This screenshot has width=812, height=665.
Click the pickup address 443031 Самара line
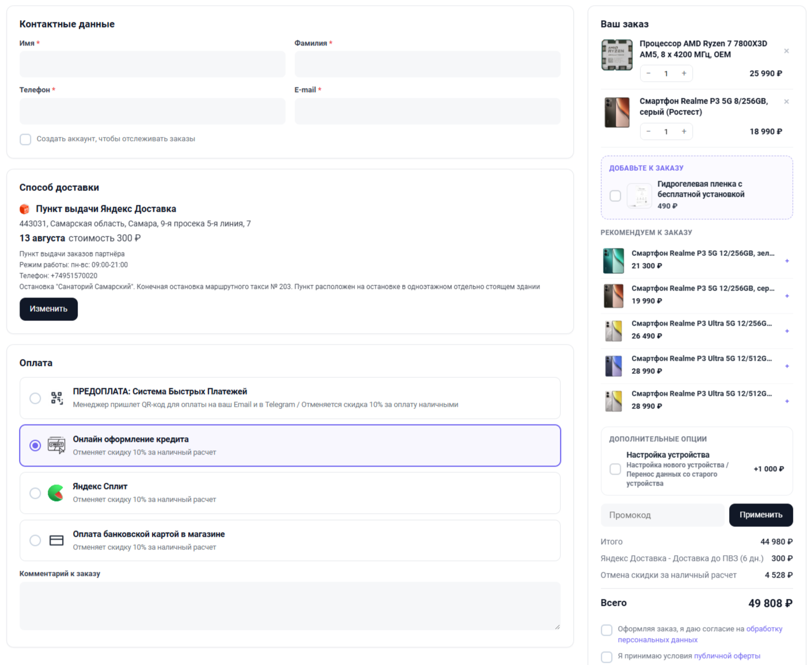click(x=135, y=224)
